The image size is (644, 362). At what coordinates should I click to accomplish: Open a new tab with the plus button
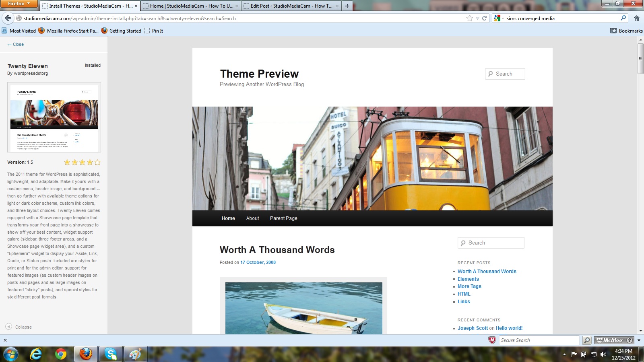pyautogui.click(x=347, y=6)
